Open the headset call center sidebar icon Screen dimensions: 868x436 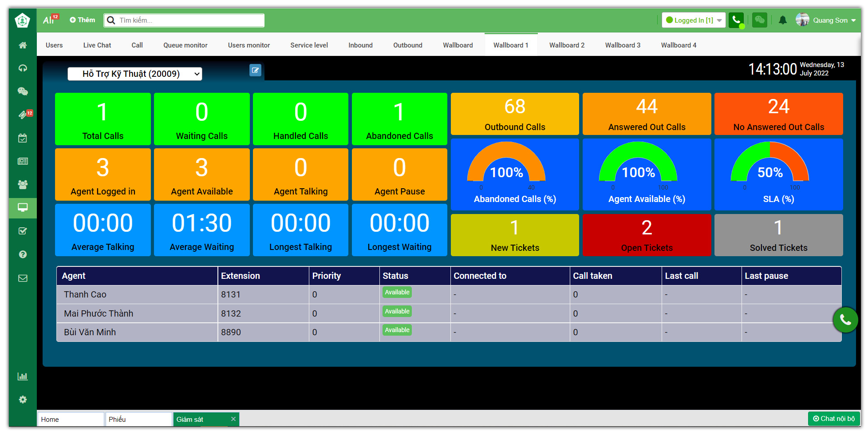[23, 68]
